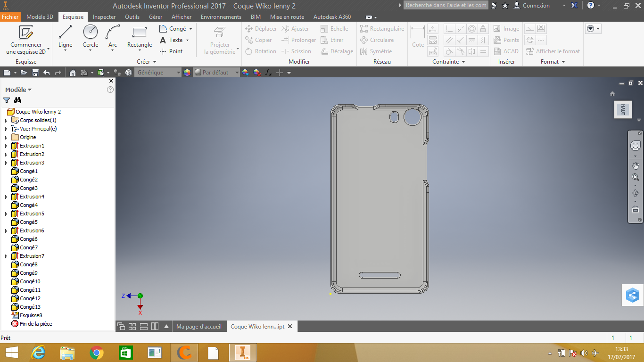Select Fin de la pièce marker in the tree
Image resolution: width=644 pixels, height=362 pixels.
[31, 324]
